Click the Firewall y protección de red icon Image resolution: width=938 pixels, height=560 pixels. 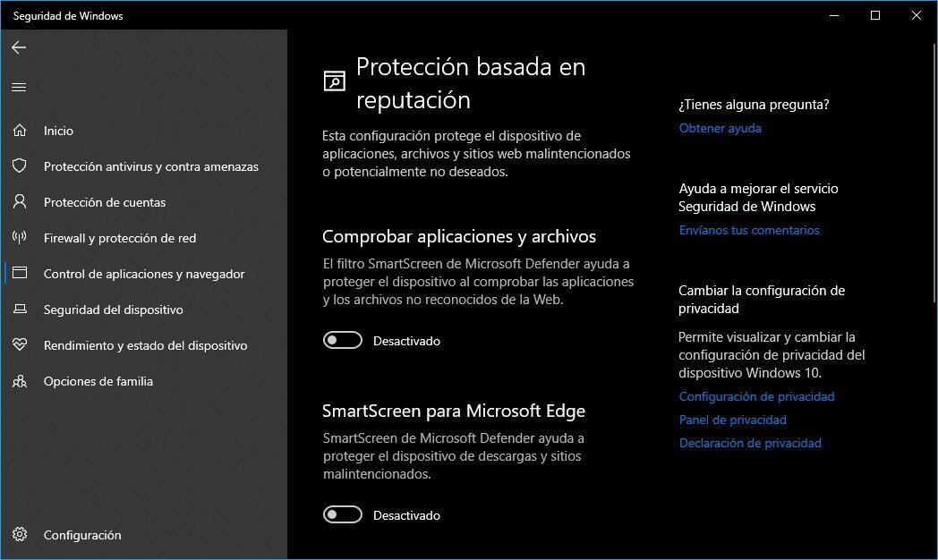click(20, 238)
